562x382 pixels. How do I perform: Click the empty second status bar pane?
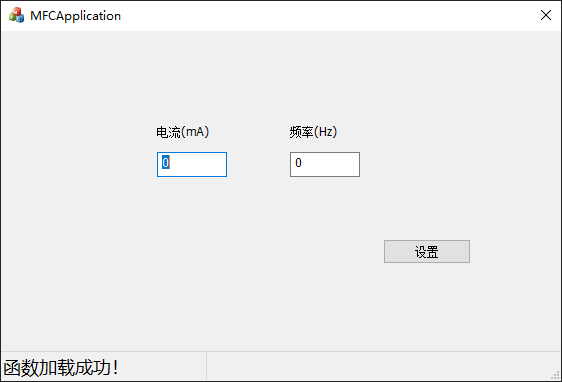(378, 367)
